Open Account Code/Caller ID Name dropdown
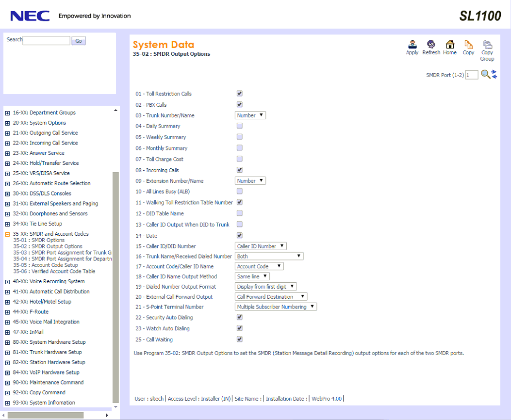 tap(260, 266)
